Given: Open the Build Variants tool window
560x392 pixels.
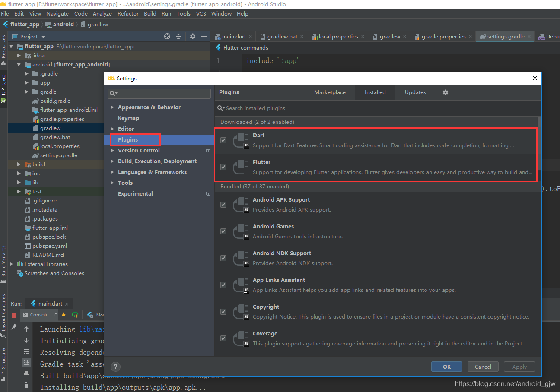Looking at the screenshot, I should click(x=3, y=264).
